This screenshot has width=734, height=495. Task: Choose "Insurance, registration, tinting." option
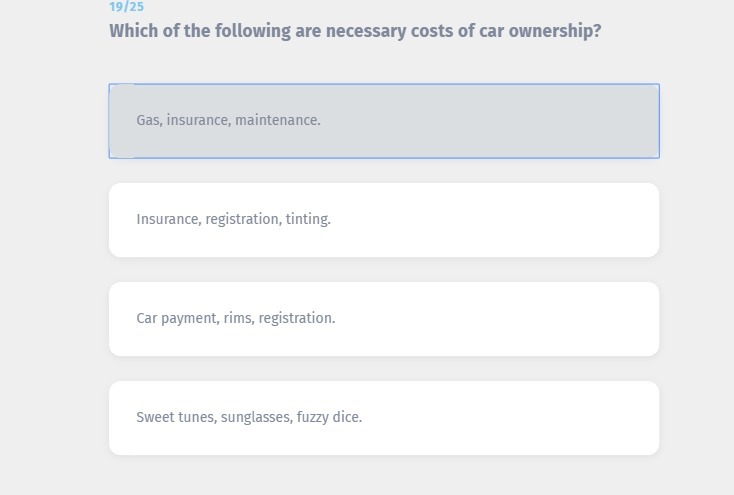coord(383,220)
